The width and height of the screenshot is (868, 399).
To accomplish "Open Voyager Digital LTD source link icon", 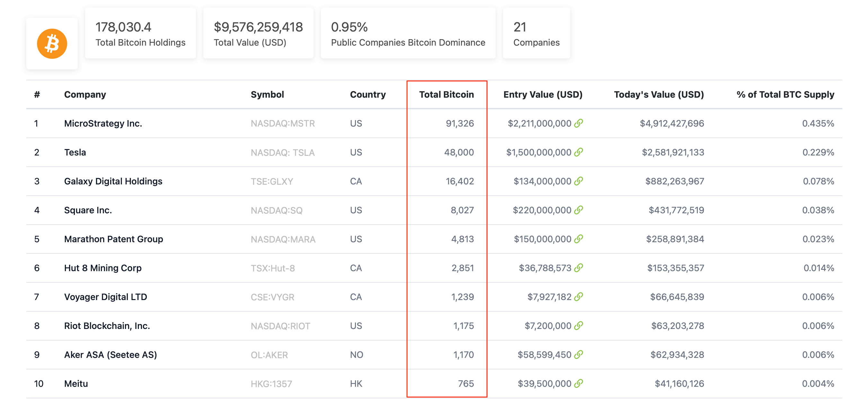I will (x=579, y=297).
